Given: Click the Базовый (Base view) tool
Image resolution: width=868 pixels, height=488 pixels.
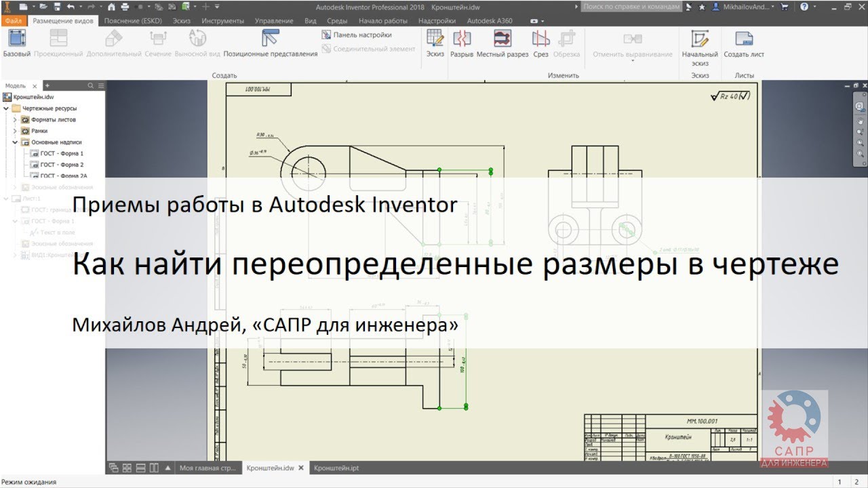Looking at the screenshot, I should click(x=17, y=43).
